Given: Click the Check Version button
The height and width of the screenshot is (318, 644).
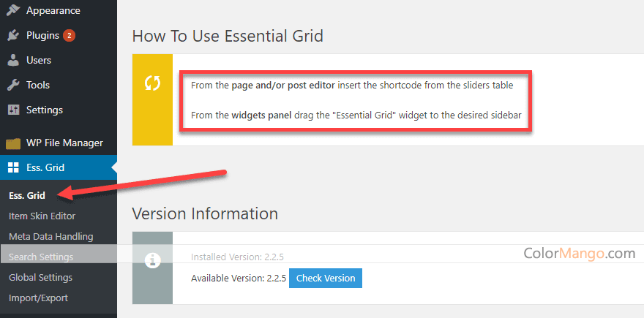Looking at the screenshot, I should (x=326, y=279).
